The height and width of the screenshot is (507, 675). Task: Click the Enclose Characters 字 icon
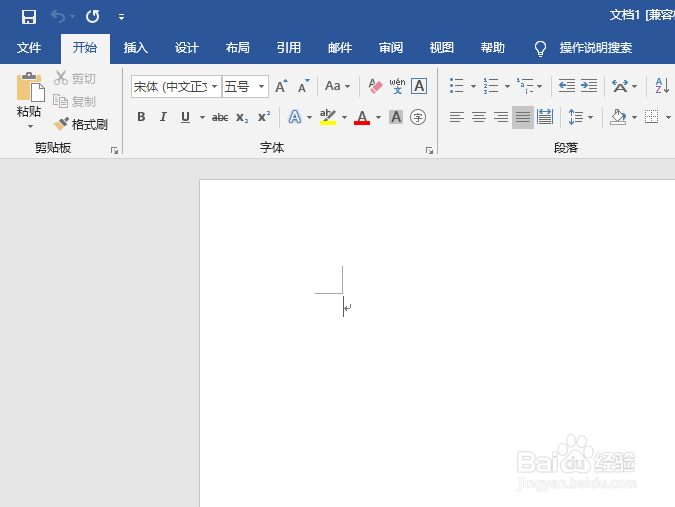pyautogui.click(x=418, y=117)
